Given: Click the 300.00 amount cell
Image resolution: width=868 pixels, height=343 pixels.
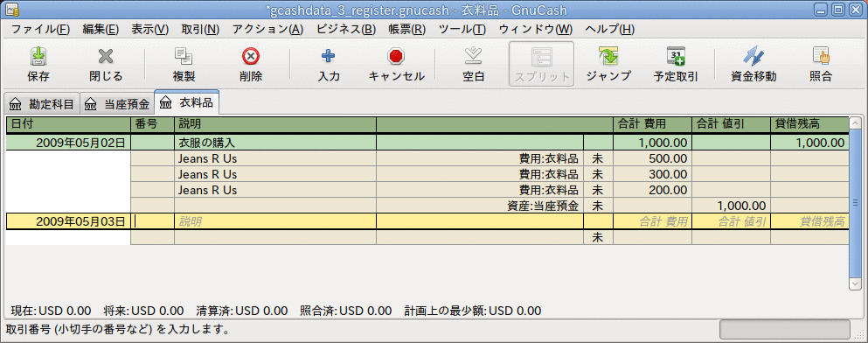Looking at the screenshot, I should pos(652,174).
